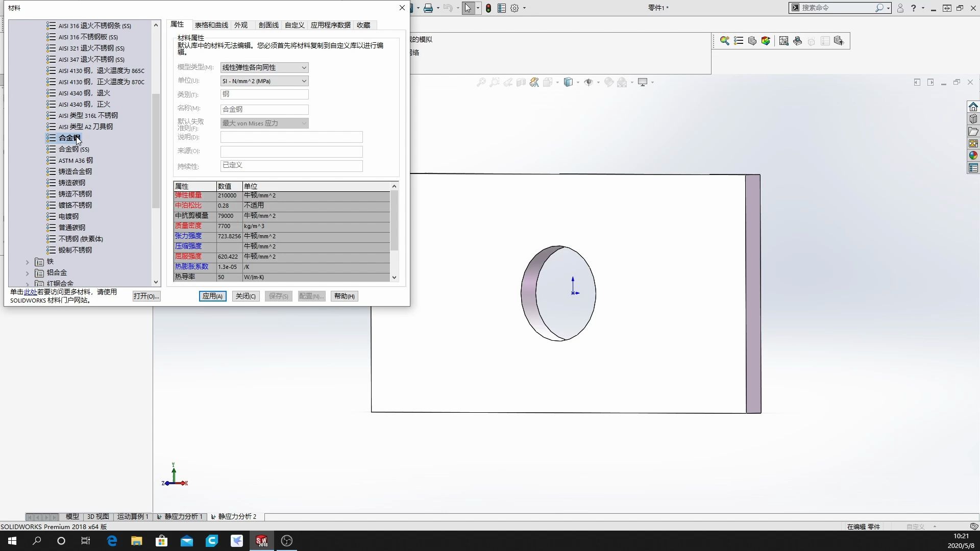Open SOLIDWORKS from the Windows taskbar
The image size is (980, 551).
(261, 541)
